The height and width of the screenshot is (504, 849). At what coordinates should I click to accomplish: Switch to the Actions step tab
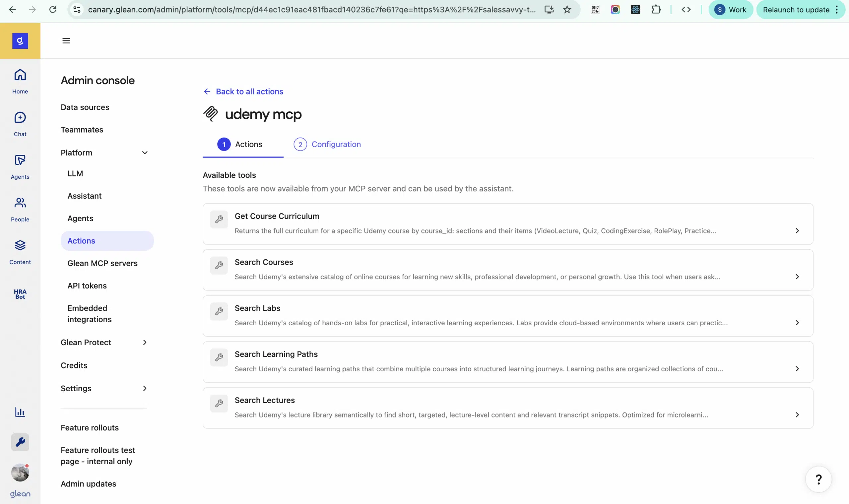(x=243, y=145)
